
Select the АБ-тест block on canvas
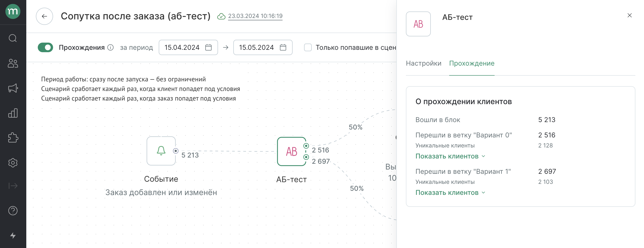[x=291, y=151]
